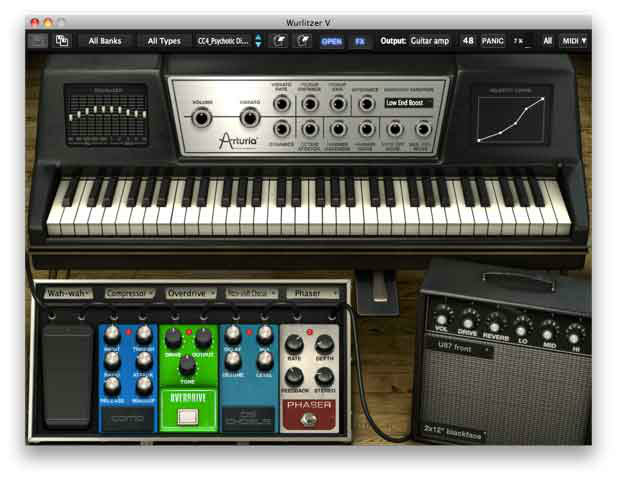
Task: Click the chorus Delay knob
Action: pyautogui.click(x=233, y=334)
